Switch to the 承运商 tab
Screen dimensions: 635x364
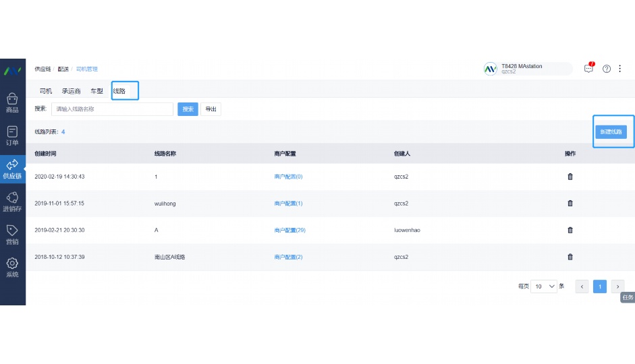click(71, 91)
